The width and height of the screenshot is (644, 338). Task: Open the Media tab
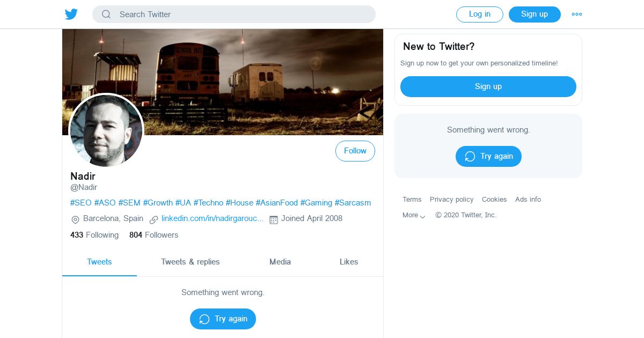tap(280, 262)
